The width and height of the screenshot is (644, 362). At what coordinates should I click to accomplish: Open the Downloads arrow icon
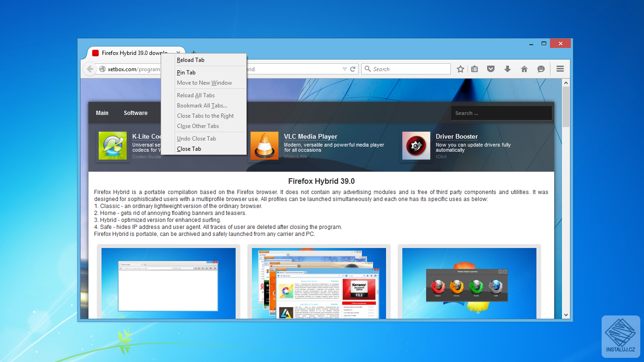508,69
